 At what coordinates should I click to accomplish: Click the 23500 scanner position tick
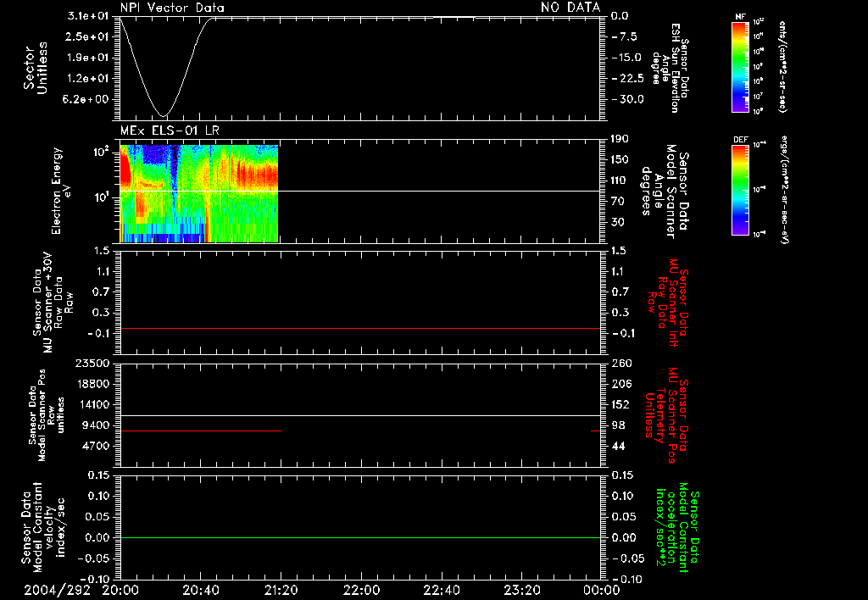pyautogui.click(x=92, y=363)
